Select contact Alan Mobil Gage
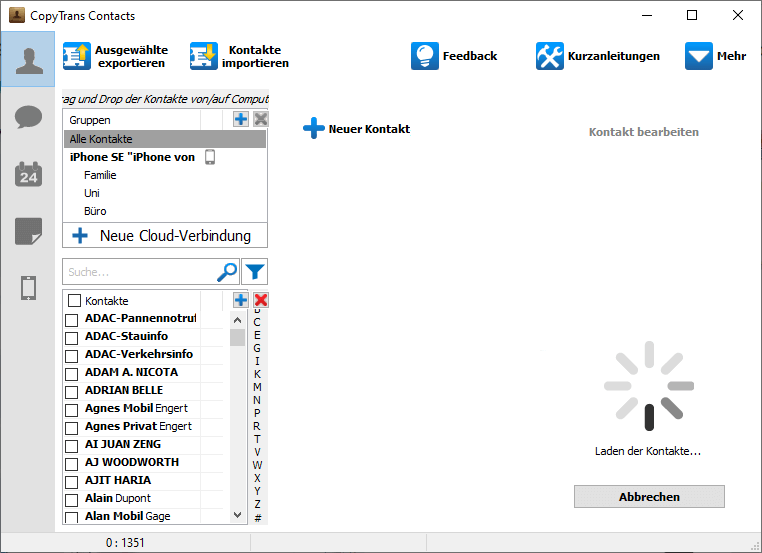This screenshot has height=553, width=762. pyautogui.click(x=127, y=516)
